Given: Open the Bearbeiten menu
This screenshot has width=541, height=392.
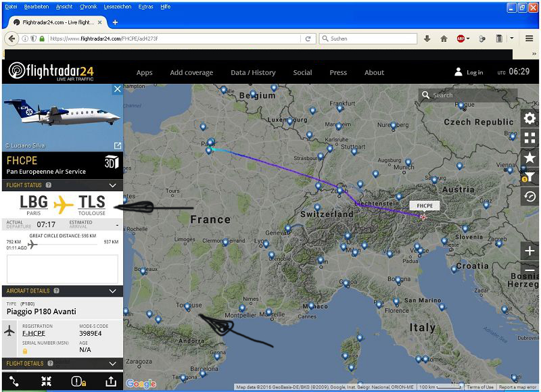Looking at the screenshot, I should [37, 7].
